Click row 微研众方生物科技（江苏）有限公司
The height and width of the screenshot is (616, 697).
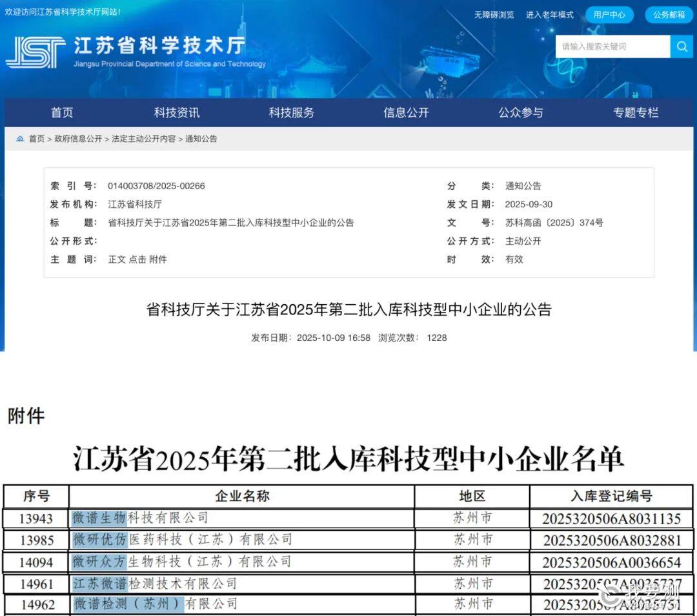(x=181, y=562)
